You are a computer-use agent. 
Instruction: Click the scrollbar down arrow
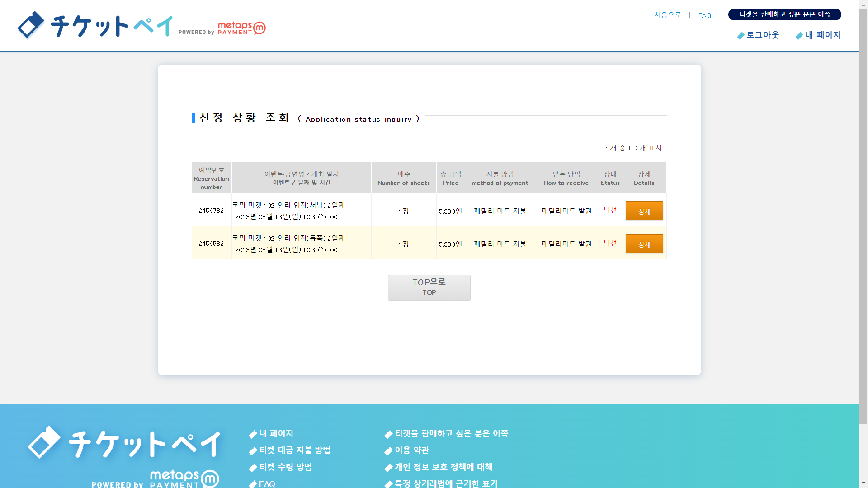(863, 483)
